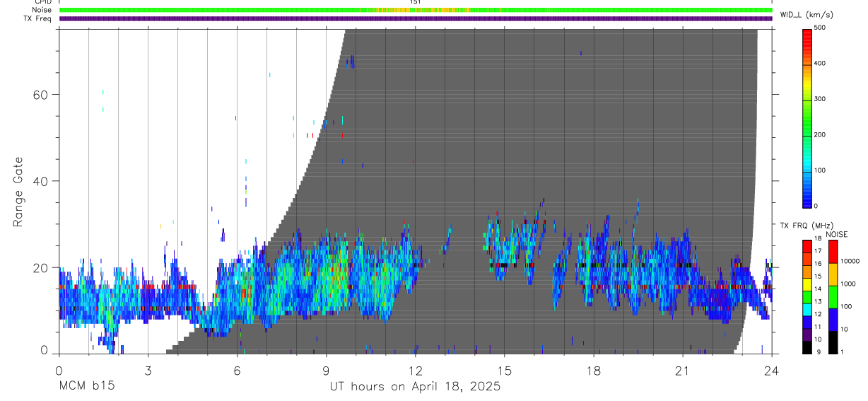Click the purple TX Freq strip
Image resolution: width=868 pixels, height=401 pixels.
pos(416,18)
